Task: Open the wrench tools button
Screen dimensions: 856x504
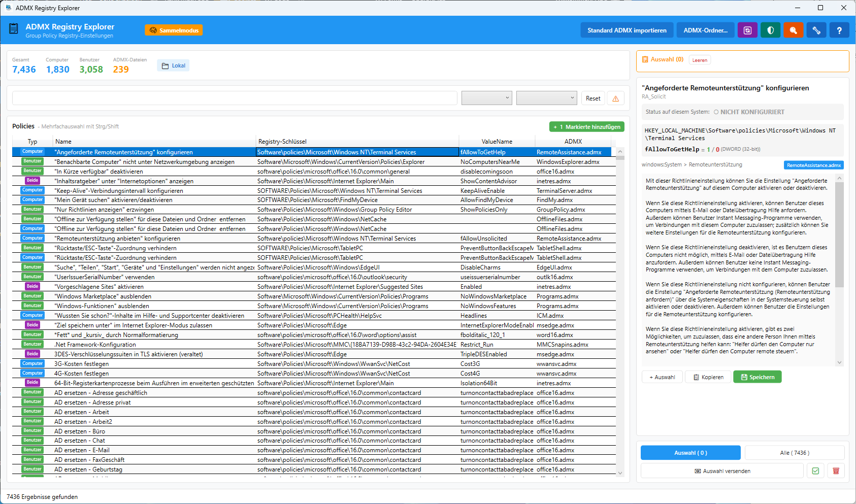Action: tap(816, 30)
